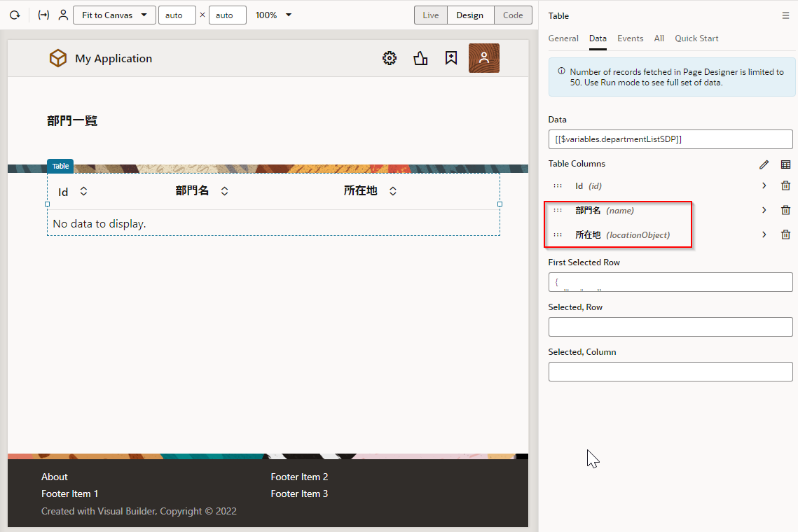Click the About footer link
Viewport: 798px width, 532px height.
pyautogui.click(x=55, y=477)
